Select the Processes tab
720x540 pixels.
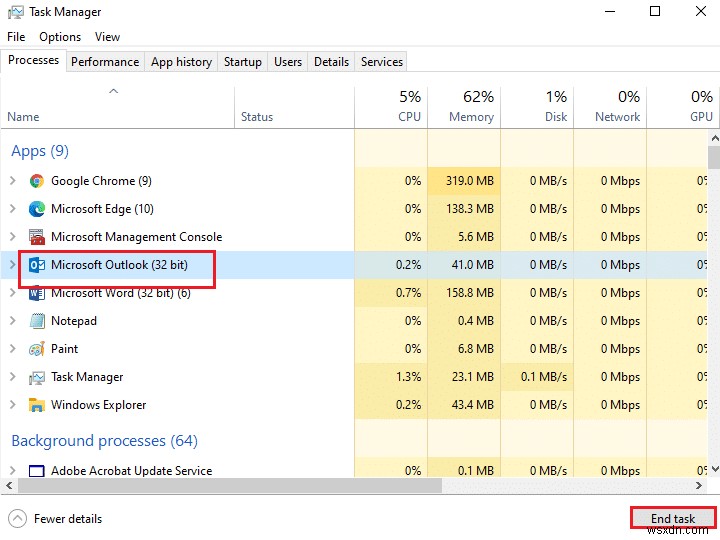coord(34,60)
